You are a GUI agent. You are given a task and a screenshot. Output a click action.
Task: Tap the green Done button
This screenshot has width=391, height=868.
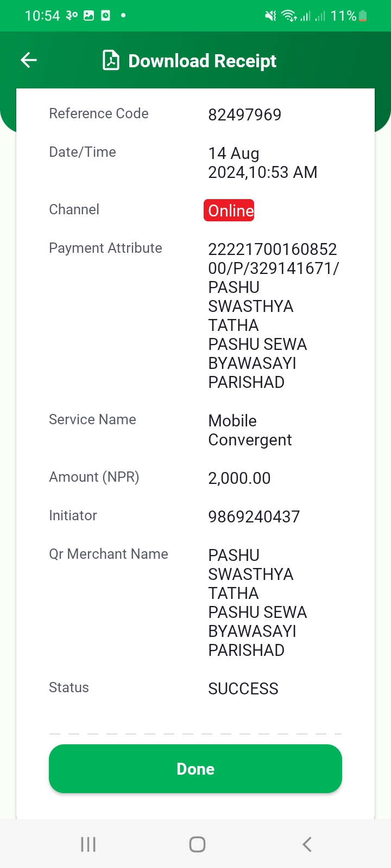pos(195,769)
